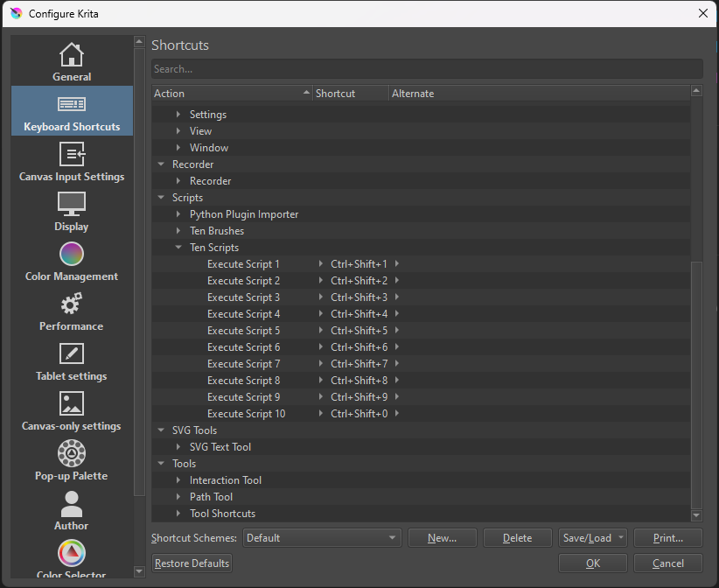Expand the Python Plugin Importer node

click(178, 214)
